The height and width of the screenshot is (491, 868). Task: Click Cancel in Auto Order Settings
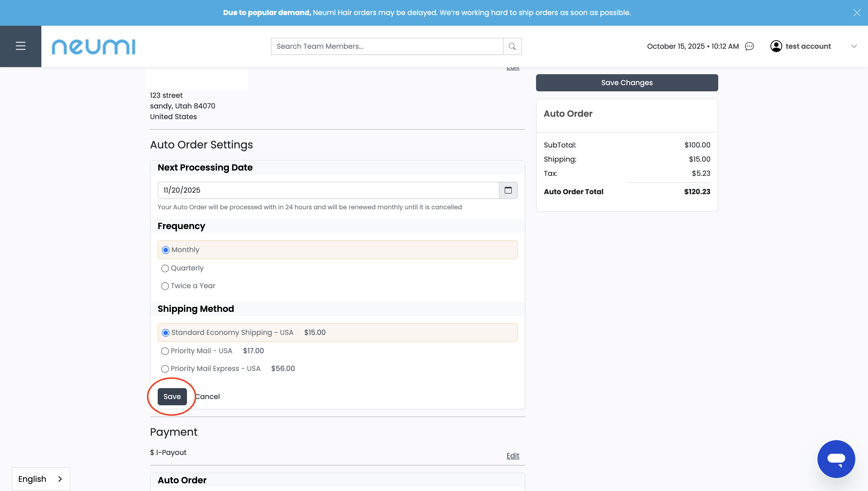tap(208, 397)
